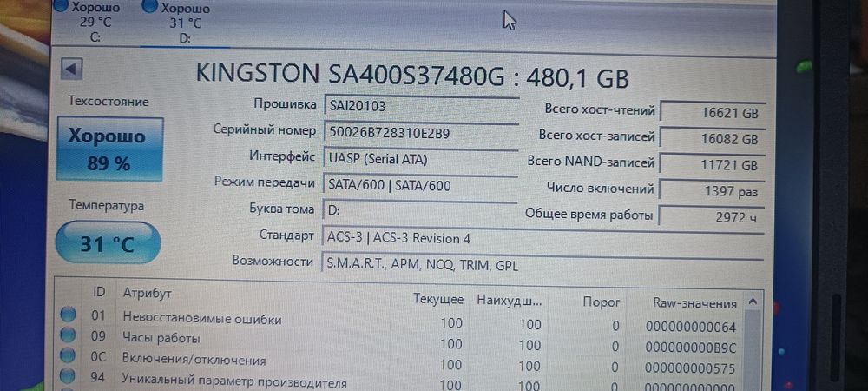Click the status circle icon for attribute 94
This screenshot has height=391, width=868.
[68, 376]
